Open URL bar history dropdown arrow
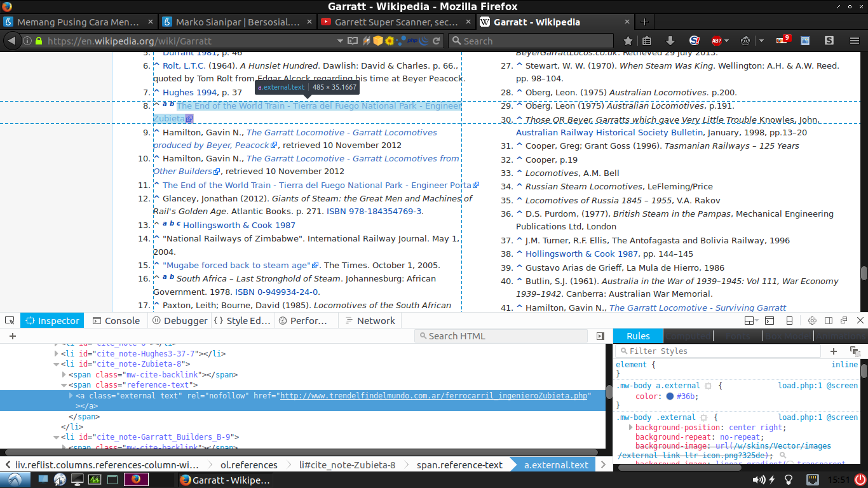Image resolution: width=868 pixels, height=488 pixels. pyautogui.click(x=341, y=41)
